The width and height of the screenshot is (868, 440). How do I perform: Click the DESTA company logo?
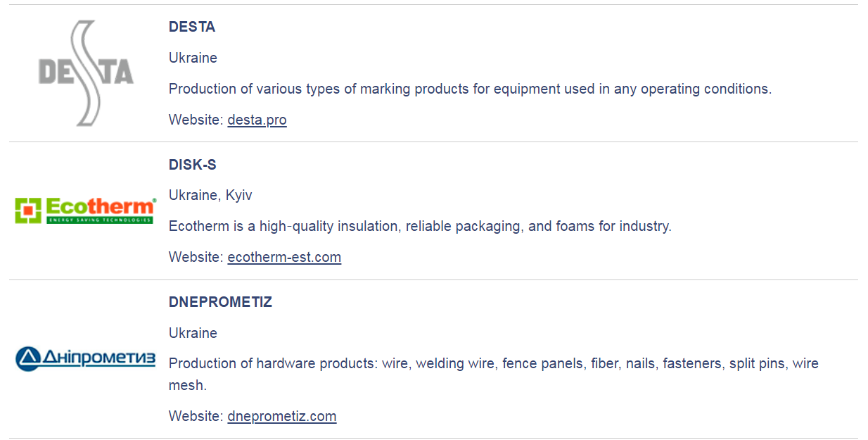point(85,73)
